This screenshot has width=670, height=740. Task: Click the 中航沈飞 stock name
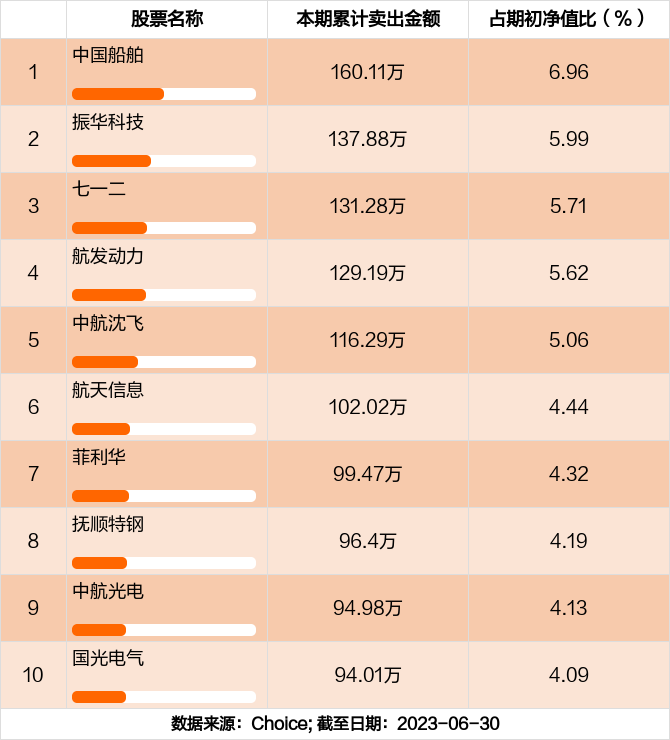[x=108, y=323]
